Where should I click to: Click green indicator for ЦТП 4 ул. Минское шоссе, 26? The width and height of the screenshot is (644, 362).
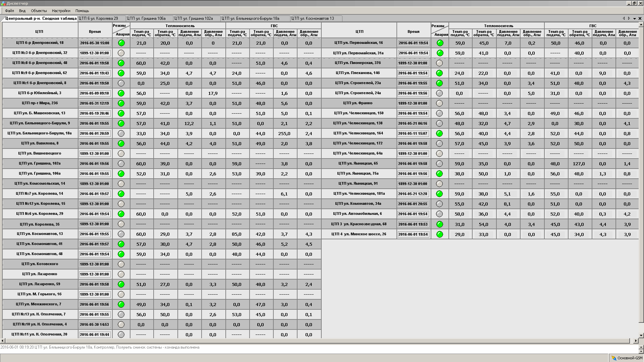(x=440, y=234)
